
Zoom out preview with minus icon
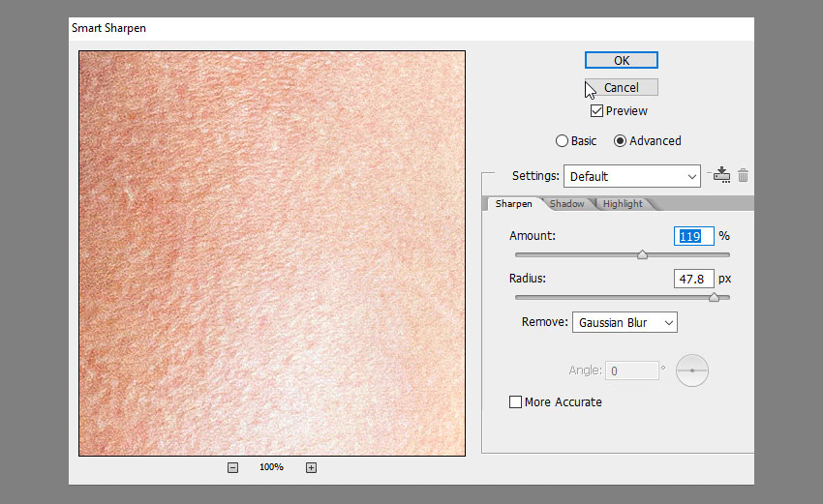232,467
